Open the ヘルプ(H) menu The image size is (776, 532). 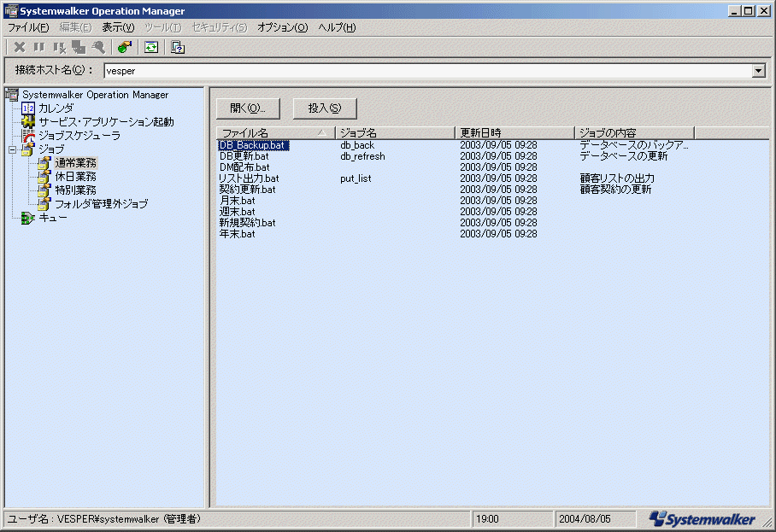click(337, 27)
